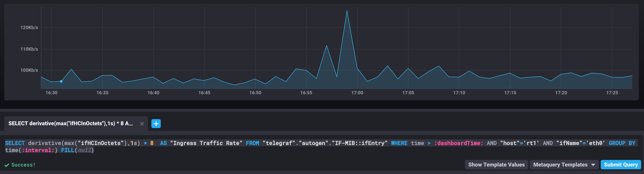Viewport: 644px width, 174px height.
Task: Click the "Ingress Traffic Rate" alias in query
Action: click(x=206, y=143)
